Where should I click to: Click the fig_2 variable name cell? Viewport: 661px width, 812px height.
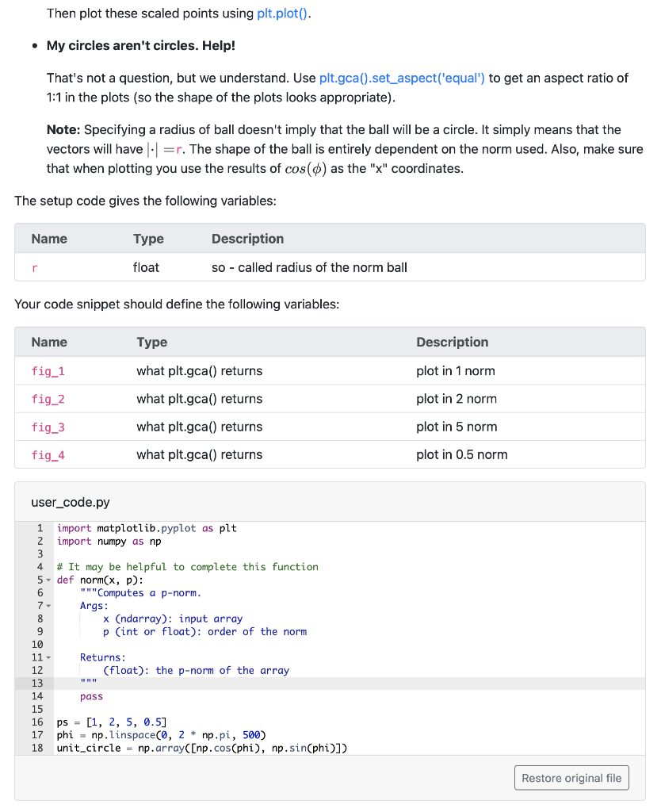click(x=48, y=400)
